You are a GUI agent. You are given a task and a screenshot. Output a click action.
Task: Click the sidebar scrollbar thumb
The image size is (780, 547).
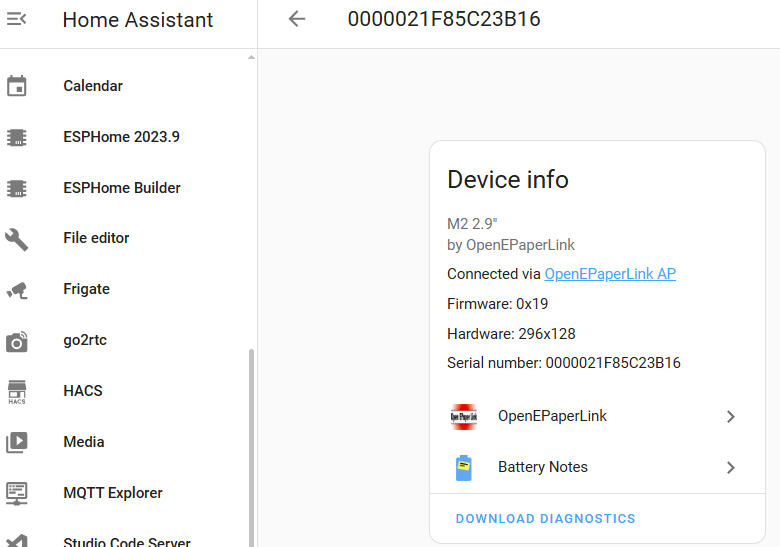coord(251,448)
